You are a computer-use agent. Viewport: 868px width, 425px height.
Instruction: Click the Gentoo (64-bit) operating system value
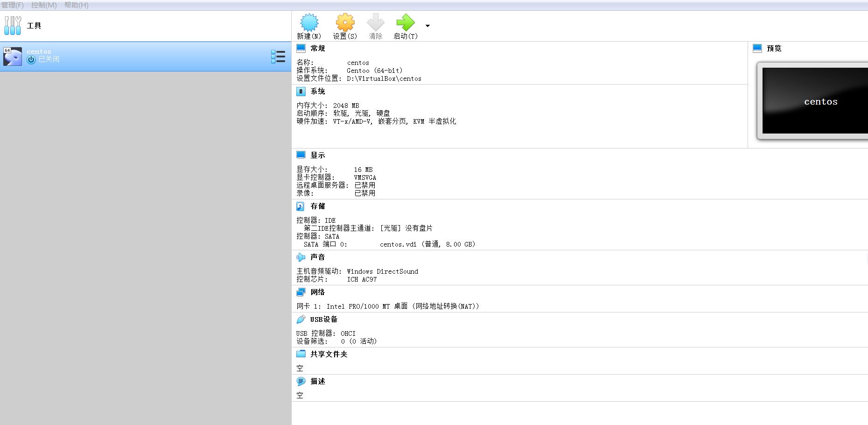point(375,71)
